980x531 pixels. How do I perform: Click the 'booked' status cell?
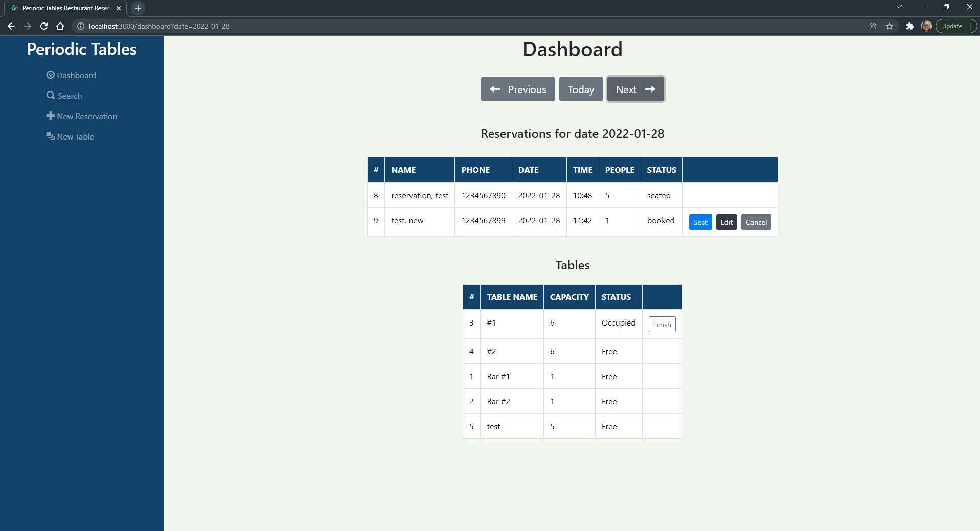662,222
